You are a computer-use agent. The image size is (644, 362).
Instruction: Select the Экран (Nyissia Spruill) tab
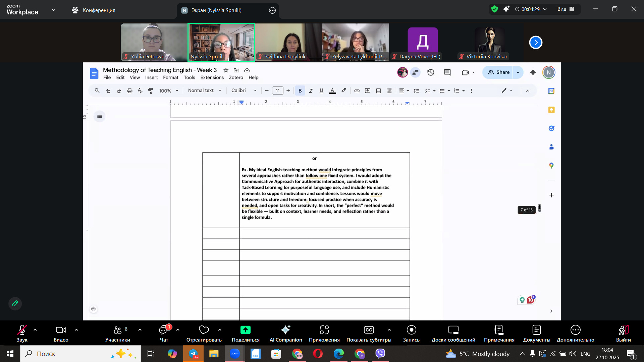click(x=216, y=10)
